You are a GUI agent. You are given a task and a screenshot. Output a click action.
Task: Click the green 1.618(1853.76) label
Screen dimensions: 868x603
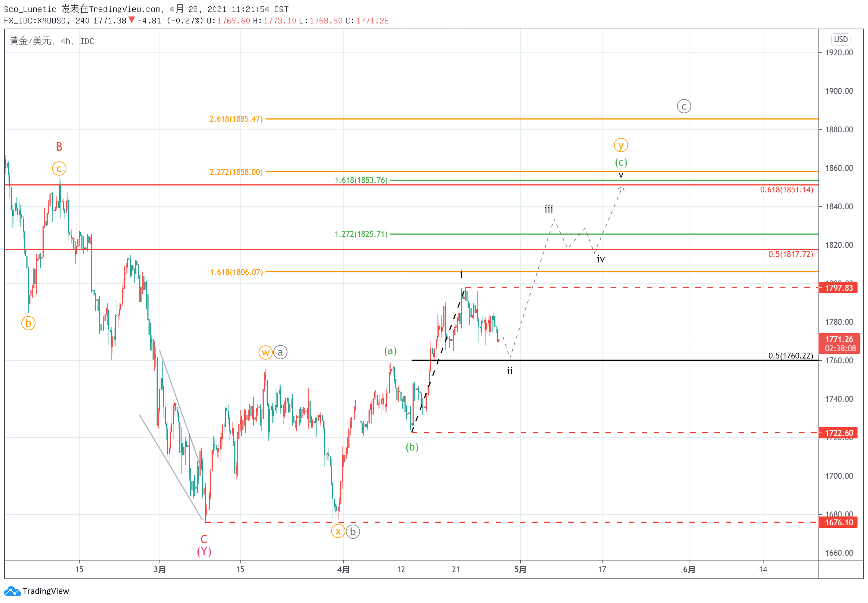tap(361, 180)
